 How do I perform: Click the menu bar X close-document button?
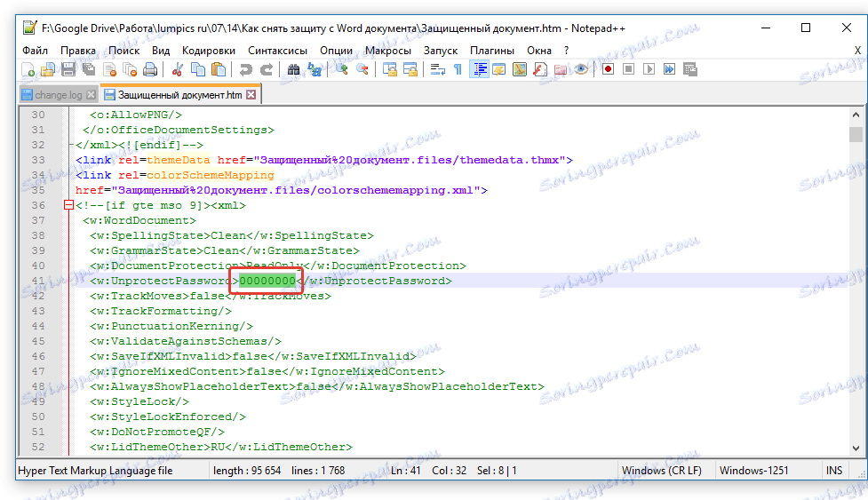click(x=857, y=51)
